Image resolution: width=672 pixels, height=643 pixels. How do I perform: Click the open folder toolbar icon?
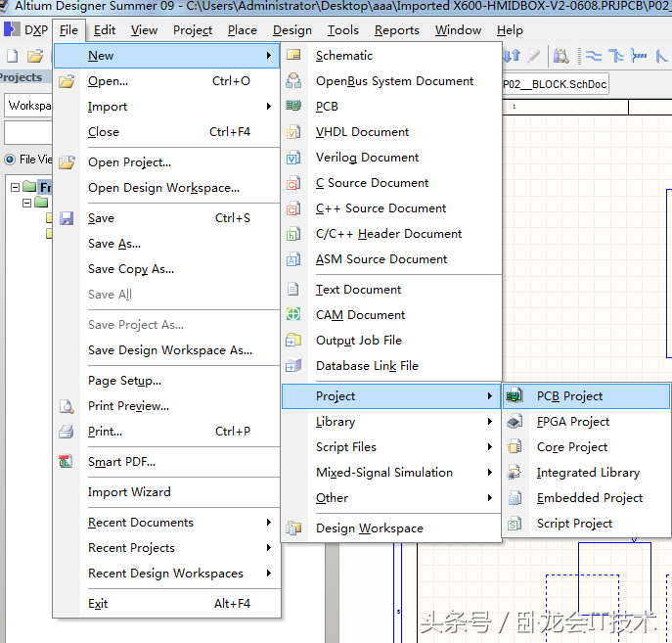(x=35, y=56)
